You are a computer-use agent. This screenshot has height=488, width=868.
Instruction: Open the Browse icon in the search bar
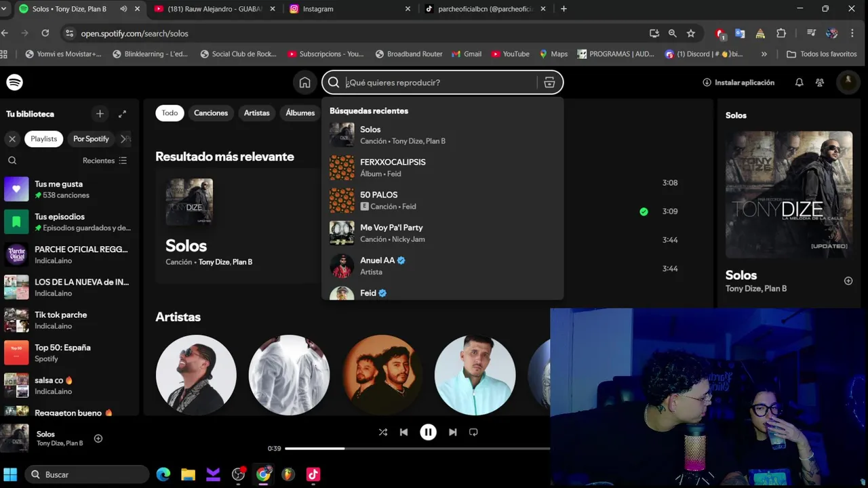pos(549,83)
